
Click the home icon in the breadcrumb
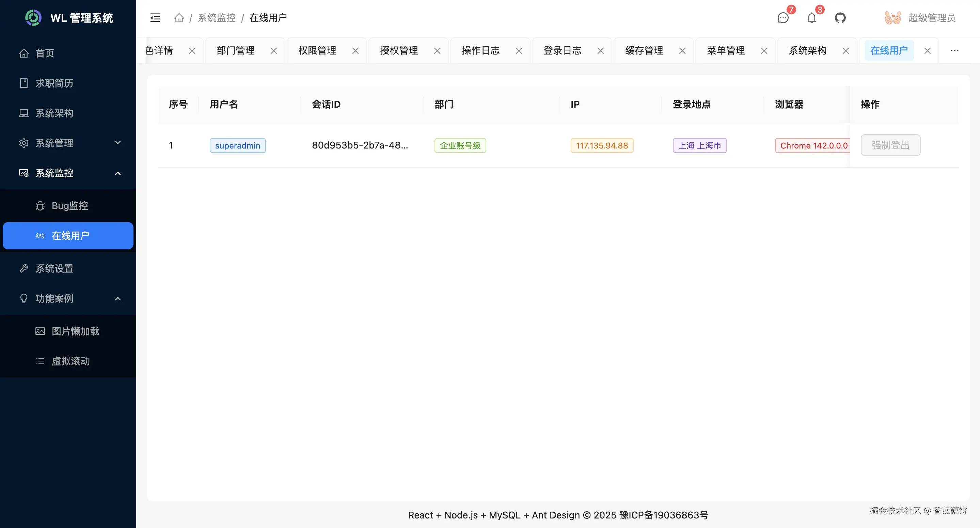pos(179,17)
